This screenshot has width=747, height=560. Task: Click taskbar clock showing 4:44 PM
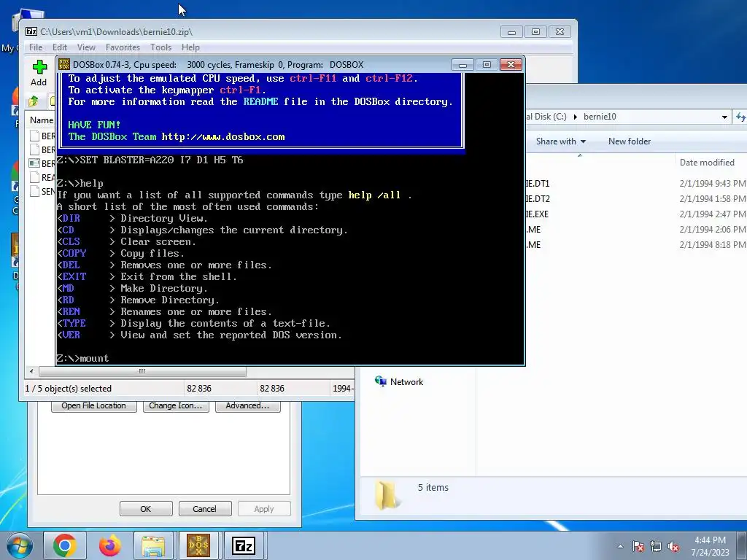(710, 546)
